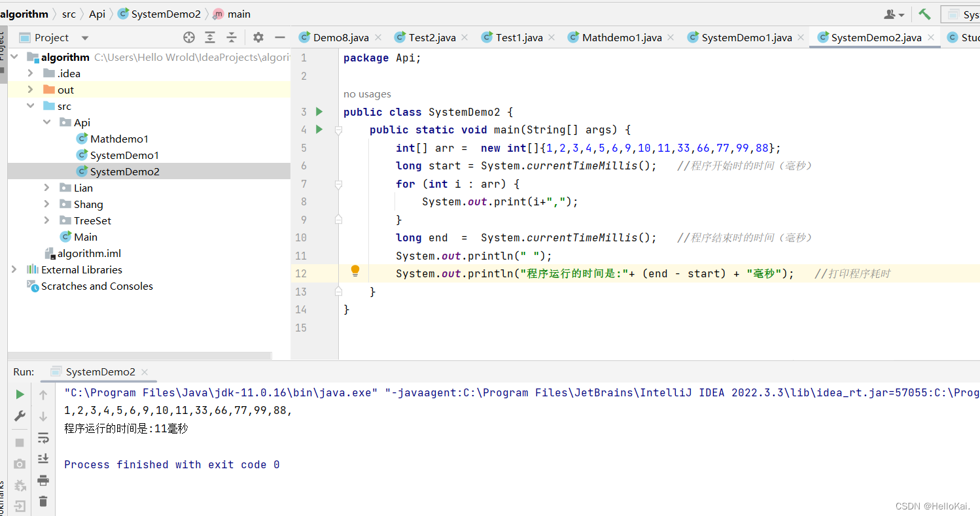Click the Stop square in the Run panel
The height and width of the screenshot is (516, 980).
click(20, 443)
